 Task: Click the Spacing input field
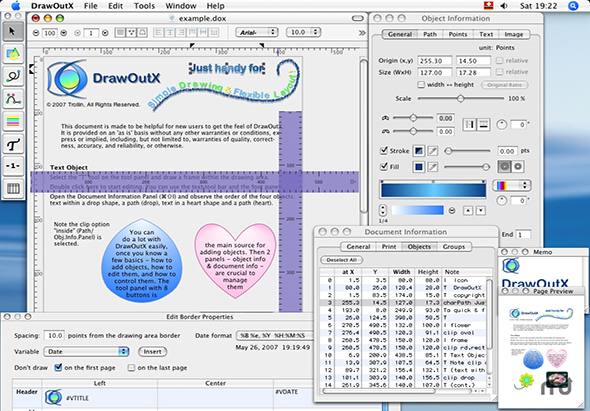point(54,335)
